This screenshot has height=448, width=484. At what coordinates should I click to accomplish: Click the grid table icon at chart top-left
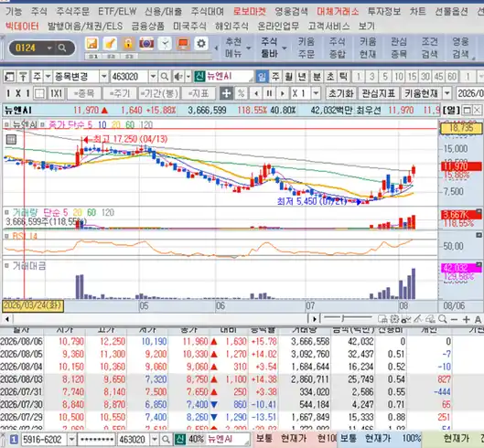tap(11, 140)
